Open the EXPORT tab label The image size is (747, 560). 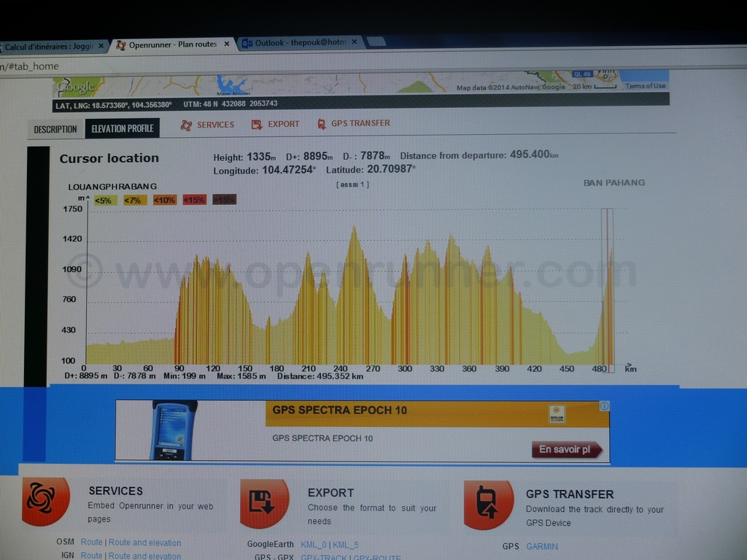[284, 124]
